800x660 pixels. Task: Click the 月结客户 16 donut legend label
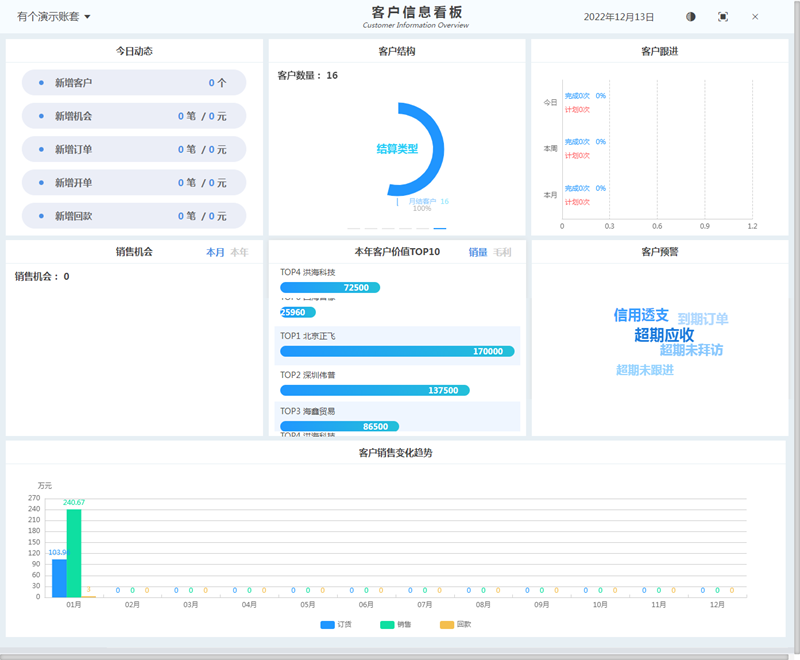point(429,201)
